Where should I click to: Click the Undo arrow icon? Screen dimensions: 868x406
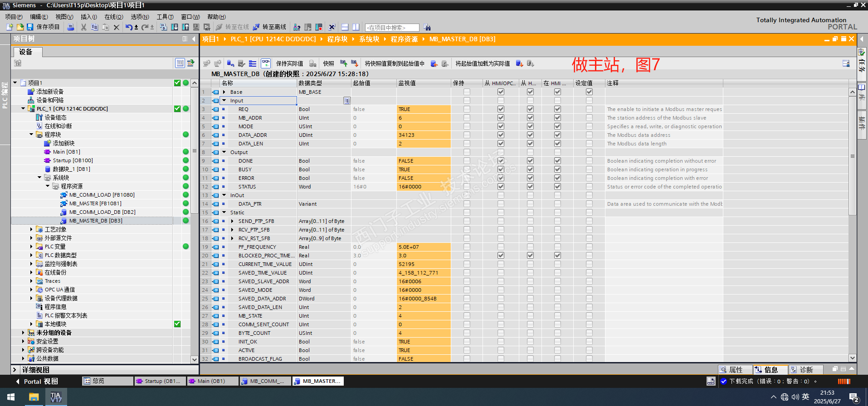point(129,27)
